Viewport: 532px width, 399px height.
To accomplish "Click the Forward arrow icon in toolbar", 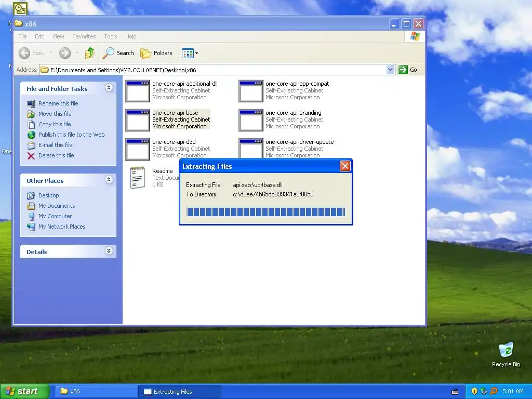I will [65, 53].
